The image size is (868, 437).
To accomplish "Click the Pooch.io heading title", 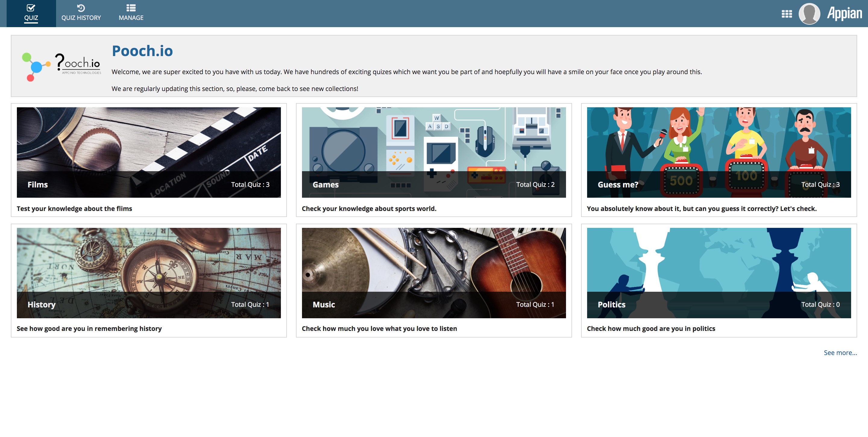I will point(142,51).
